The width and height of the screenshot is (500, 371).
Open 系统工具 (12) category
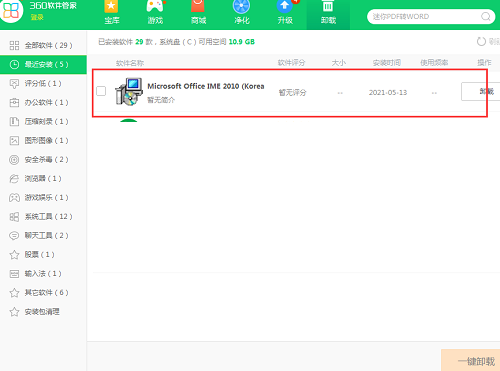pos(43,217)
